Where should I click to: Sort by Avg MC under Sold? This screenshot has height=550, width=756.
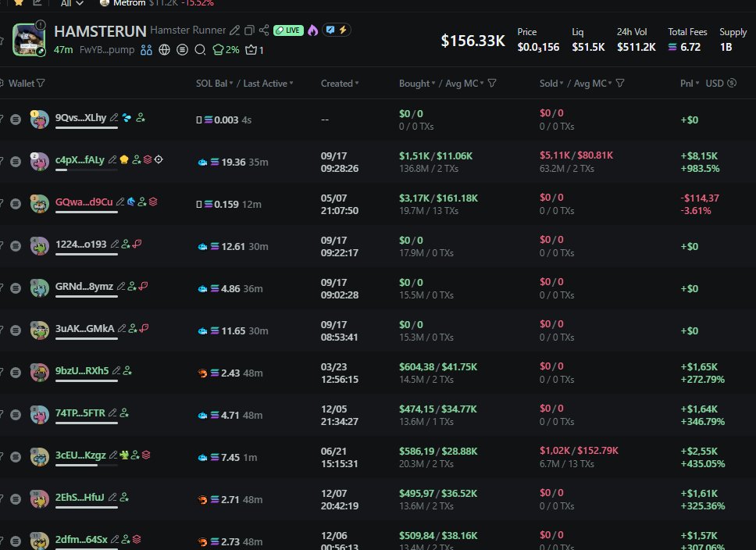point(593,83)
